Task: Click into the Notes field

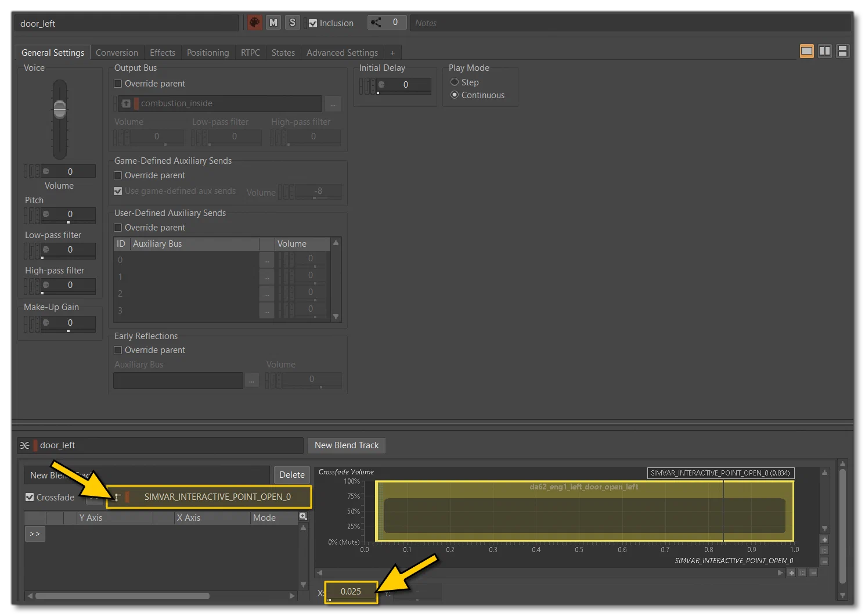Action: tap(630, 23)
